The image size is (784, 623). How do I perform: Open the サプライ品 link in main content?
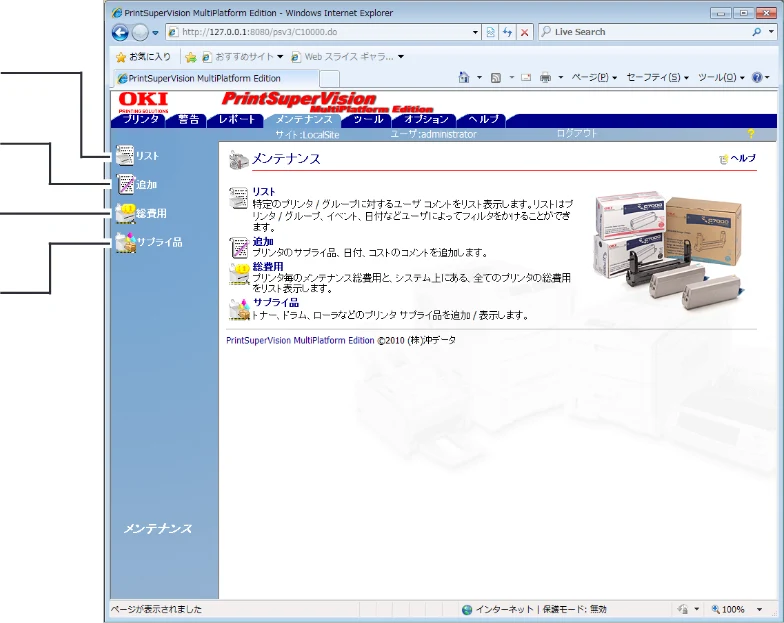pos(276,302)
